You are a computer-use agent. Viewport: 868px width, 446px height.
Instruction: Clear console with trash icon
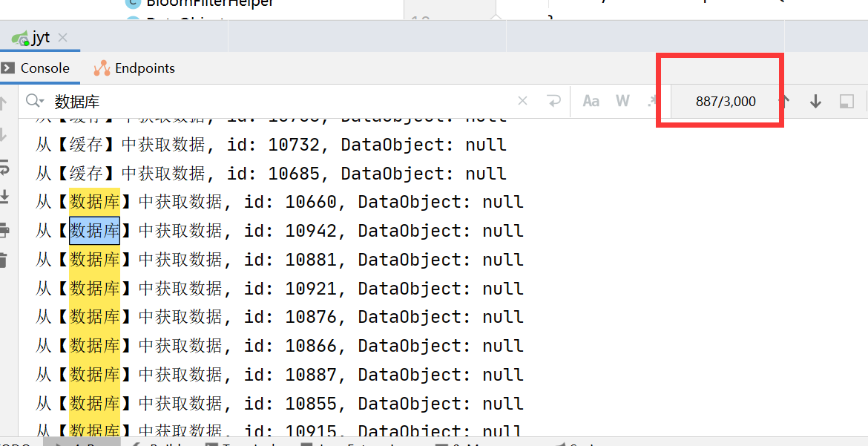4,260
